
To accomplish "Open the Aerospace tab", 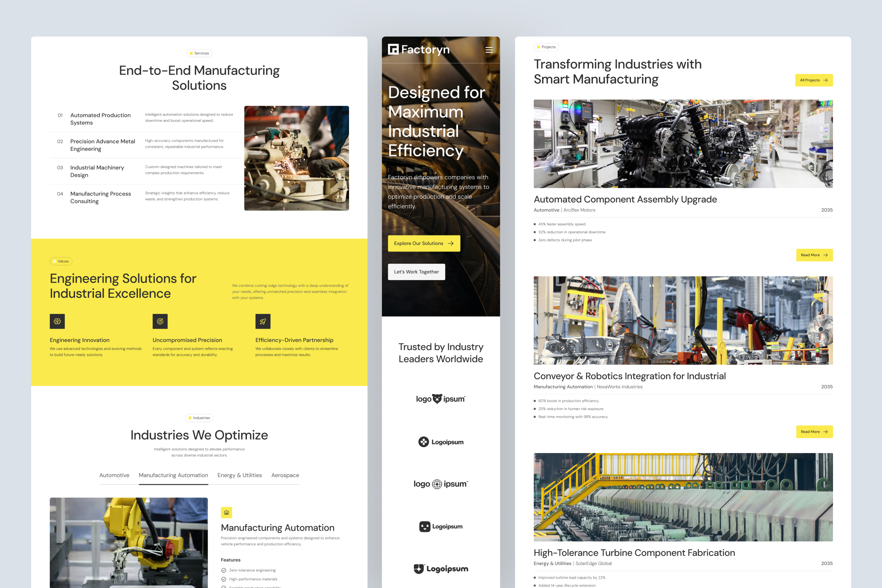I will tap(285, 475).
